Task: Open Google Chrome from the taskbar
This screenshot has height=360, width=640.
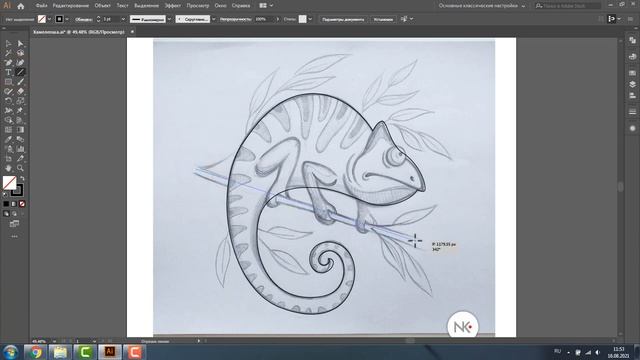Action: (x=36, y=352)
